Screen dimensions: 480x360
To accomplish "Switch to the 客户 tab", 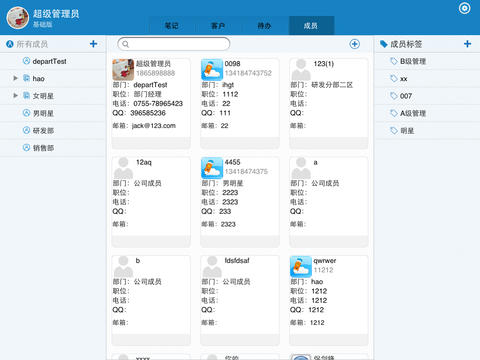I will click(218, 26).
